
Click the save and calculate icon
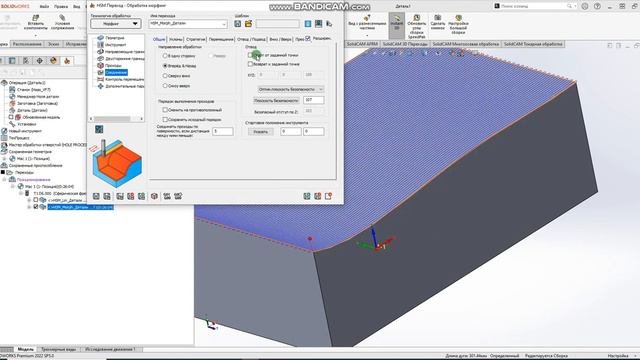click(x=120, y=196)
